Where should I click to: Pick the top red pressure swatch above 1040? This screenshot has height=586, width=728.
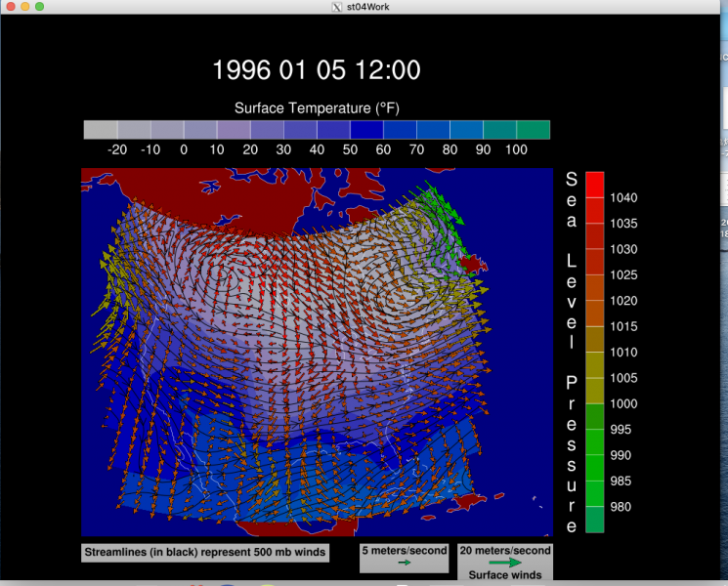594,184
